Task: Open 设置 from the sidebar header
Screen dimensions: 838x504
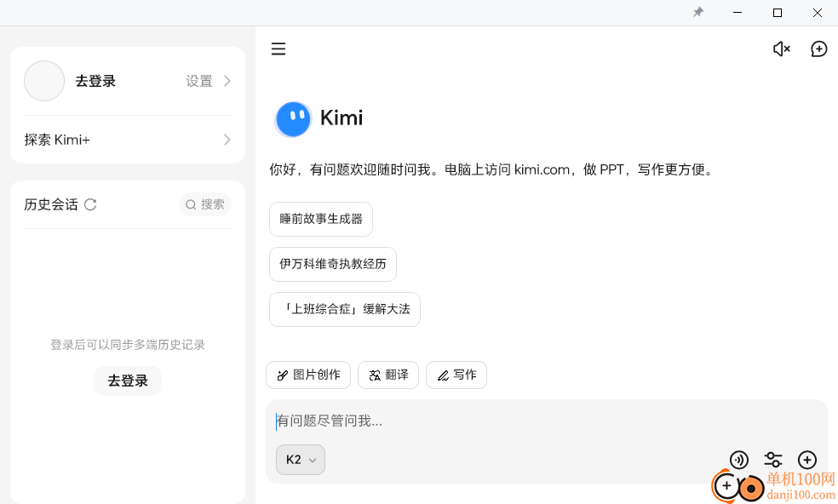Action: [198, 81]
